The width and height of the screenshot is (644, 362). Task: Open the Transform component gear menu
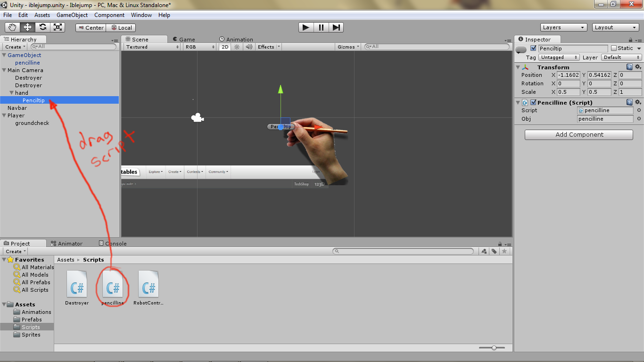tap(638, 67)
